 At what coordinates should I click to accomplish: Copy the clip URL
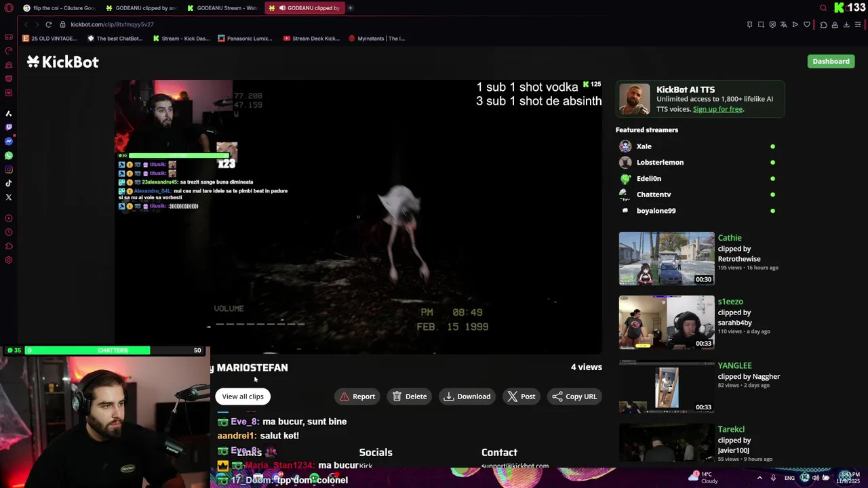[574, 396]
